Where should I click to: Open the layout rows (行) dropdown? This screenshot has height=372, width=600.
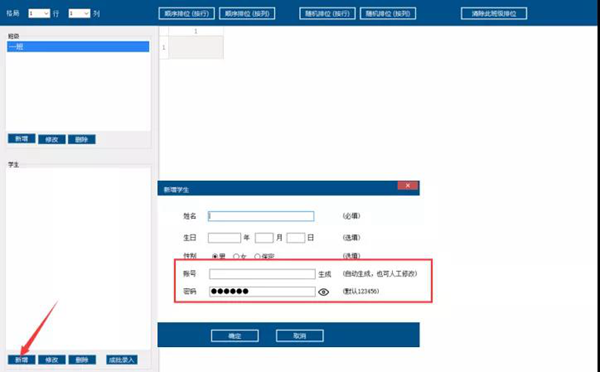pos(39,13)
